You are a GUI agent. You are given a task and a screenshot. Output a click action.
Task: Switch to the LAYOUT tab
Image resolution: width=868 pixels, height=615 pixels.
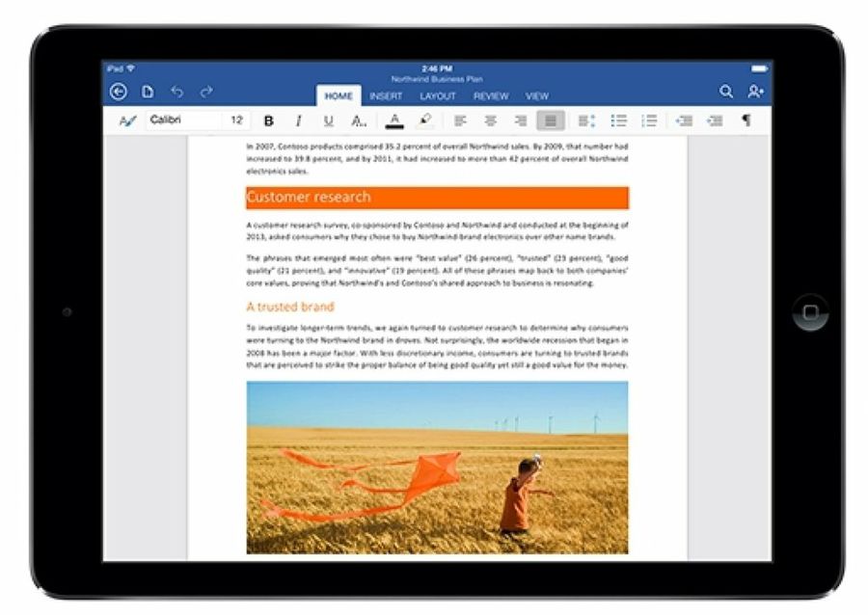(x=438, y=96)
